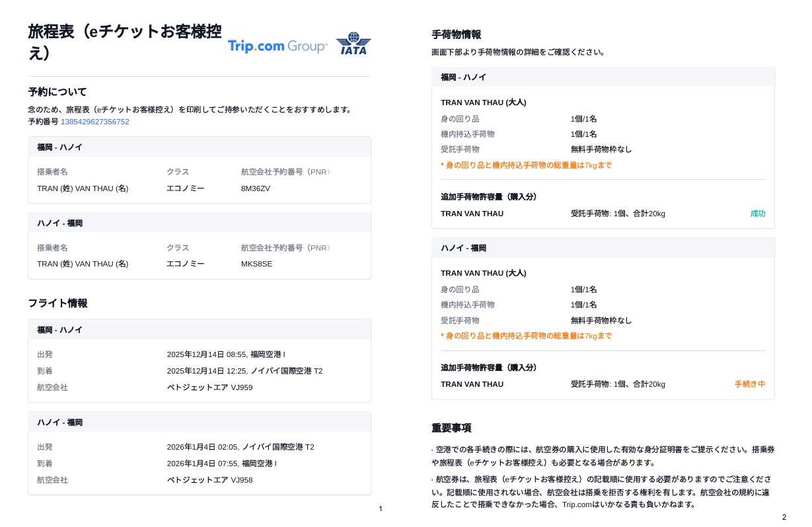Select flight number VJ959 text
The width and height of the screenshot is (812, 527).
[x=241, y=387]
